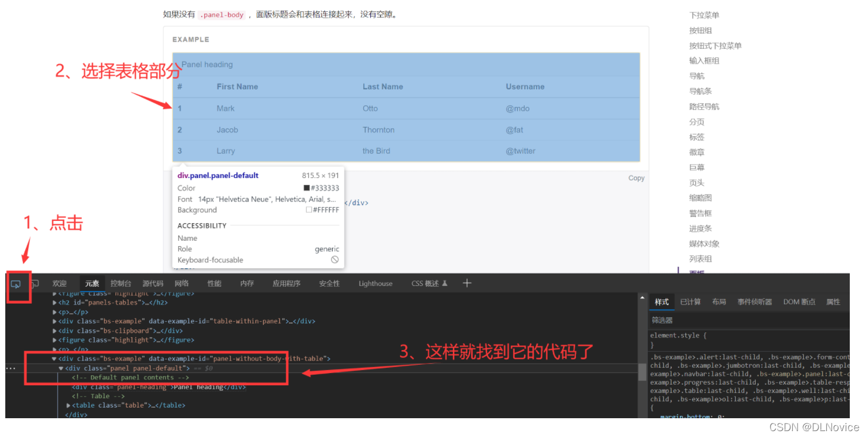The image size is (868, 437).
Task: Open the 控制台 tab
Action: [121, 284]
